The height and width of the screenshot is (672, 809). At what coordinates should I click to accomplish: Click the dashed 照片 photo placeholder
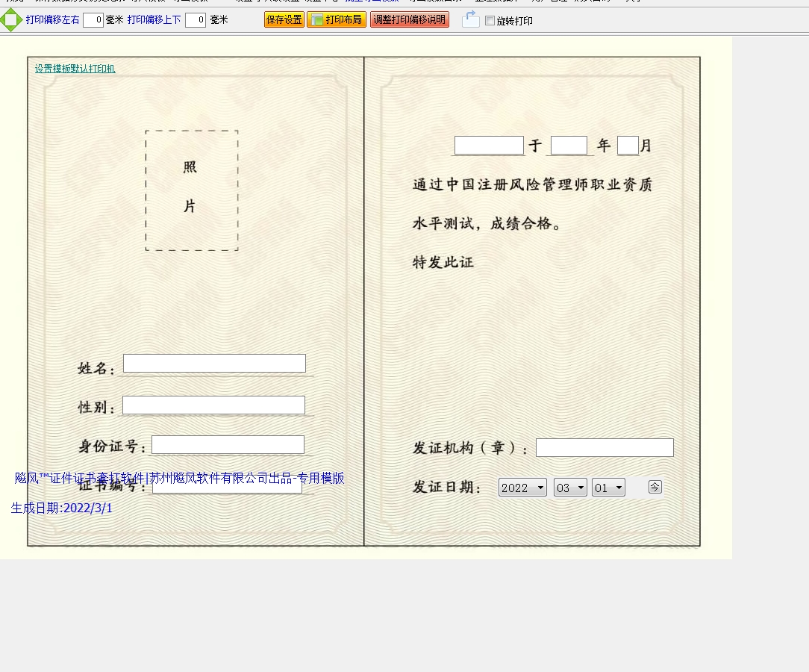point(191,190)
